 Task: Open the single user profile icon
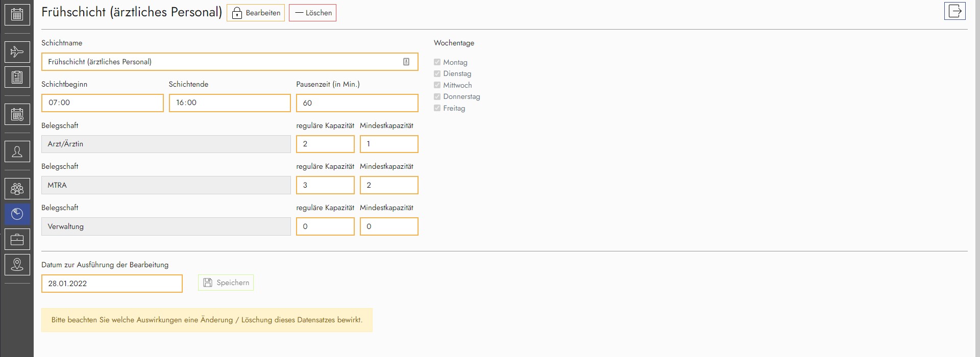coord(17,151)
